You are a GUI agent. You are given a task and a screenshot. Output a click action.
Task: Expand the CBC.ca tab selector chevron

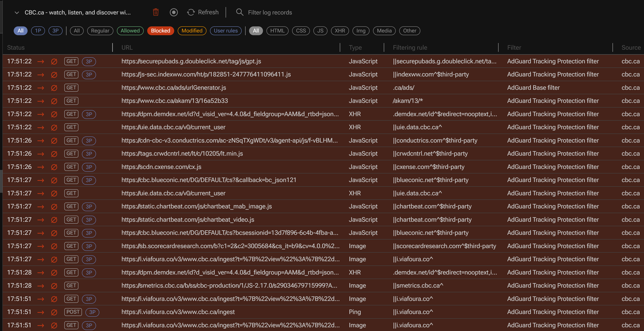(17, 13)
